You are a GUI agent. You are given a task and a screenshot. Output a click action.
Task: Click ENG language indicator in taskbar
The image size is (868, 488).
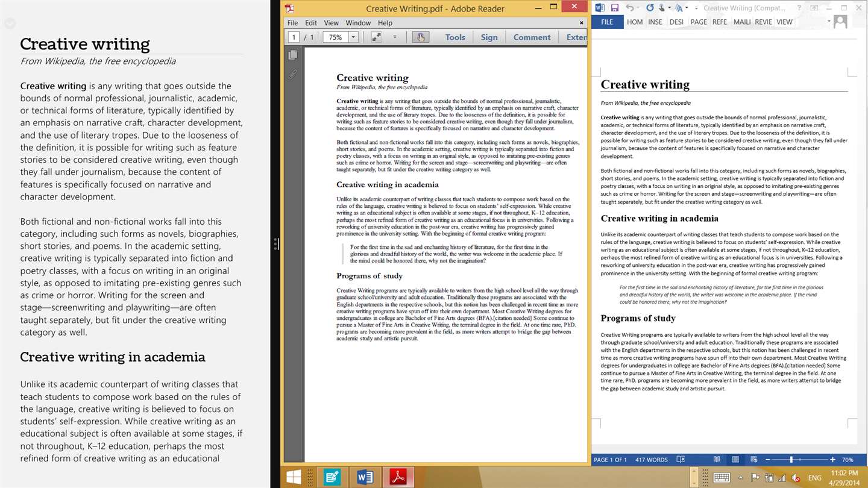(815, 478)
